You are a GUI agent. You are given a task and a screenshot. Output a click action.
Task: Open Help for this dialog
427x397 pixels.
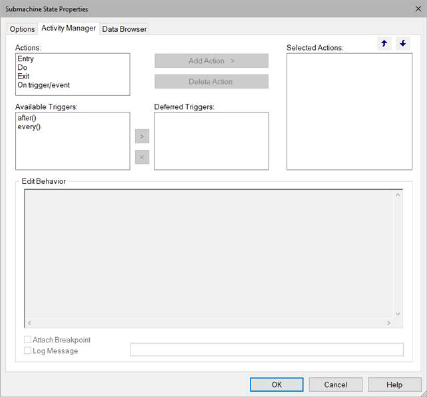(395, 385)
